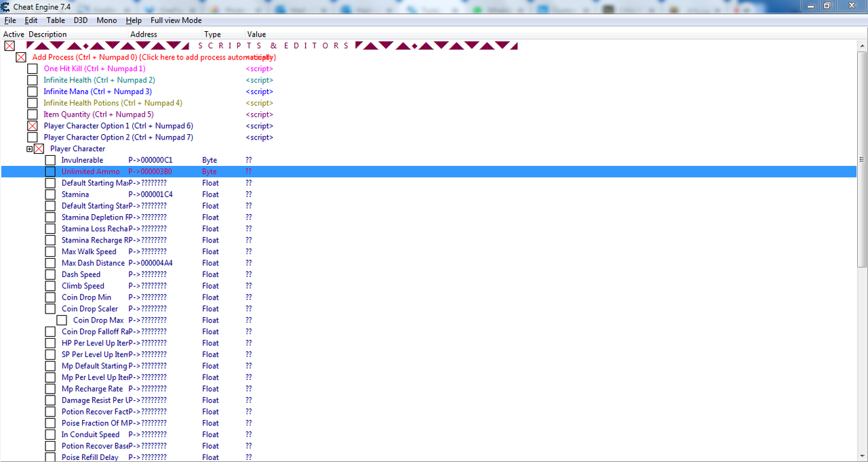Image resolution: width=868 pixels, height=462 pixels.
Task: Select the Potion Recover Base row description
Action: coord(95,446)
